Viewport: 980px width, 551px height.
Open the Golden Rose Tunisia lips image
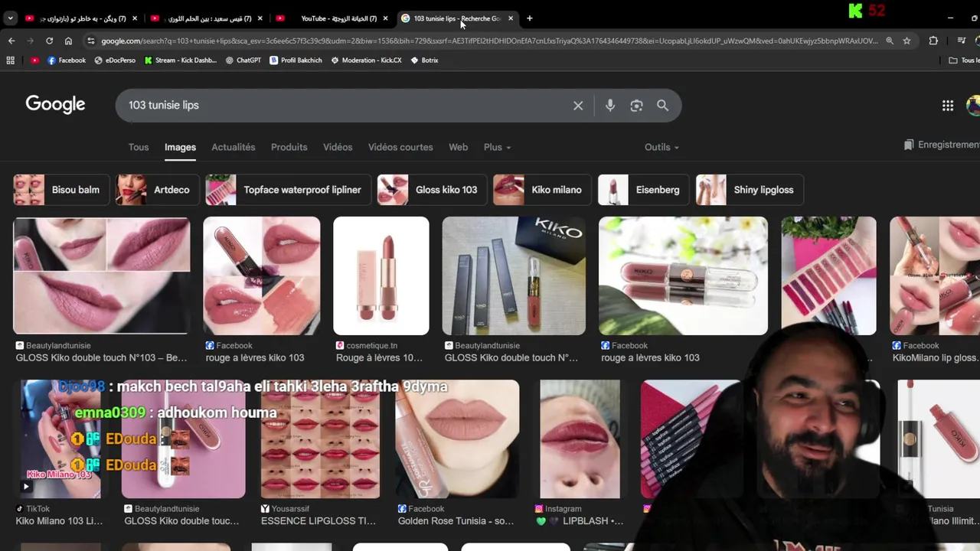[457, 439]
